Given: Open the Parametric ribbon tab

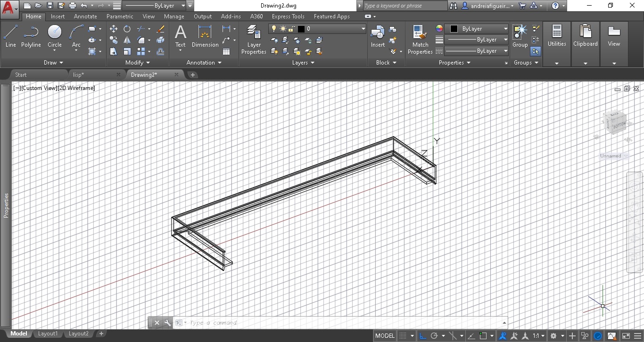Looking at the screenshot, I should coord(120,16).
